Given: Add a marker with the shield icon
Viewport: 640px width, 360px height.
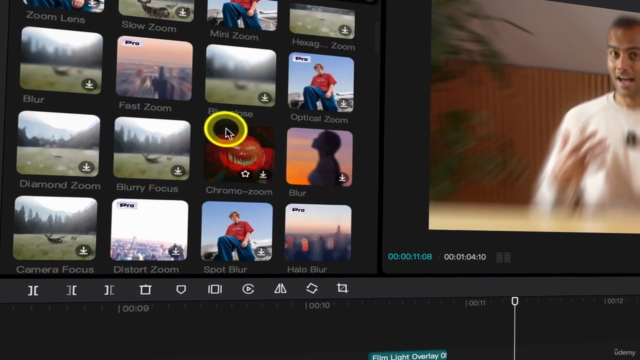Looking at the screenshot, I should (181, 289).
